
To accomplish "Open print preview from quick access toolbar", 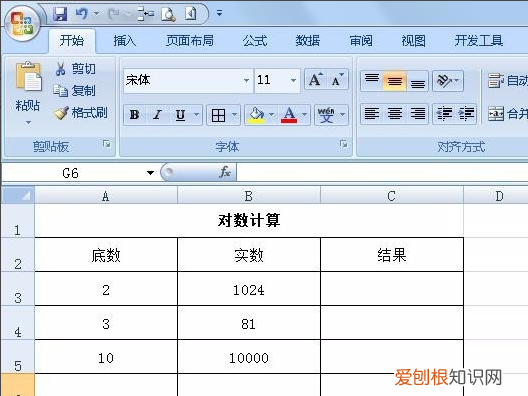I will (x=168, y=14).
